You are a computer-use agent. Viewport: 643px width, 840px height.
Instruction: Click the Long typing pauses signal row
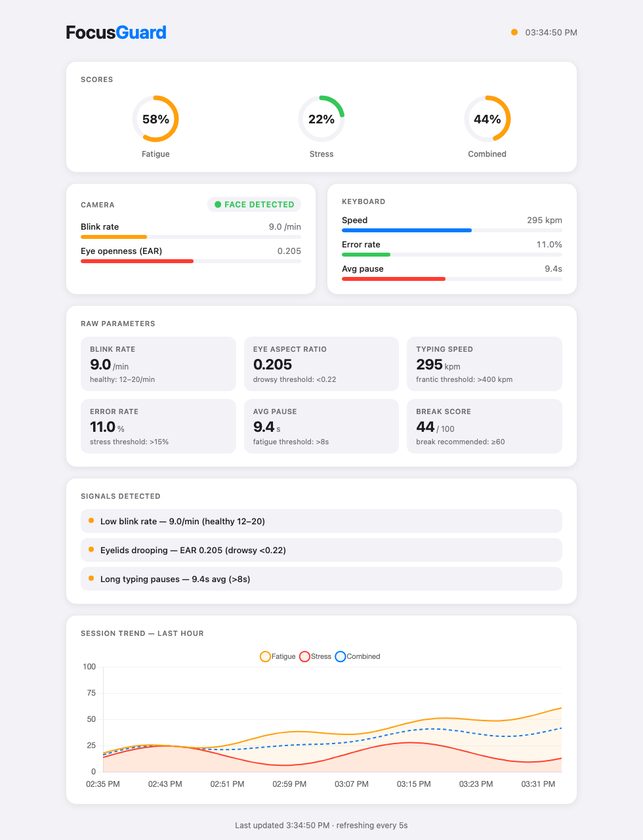pyautogui.click(x=321, y=579)
